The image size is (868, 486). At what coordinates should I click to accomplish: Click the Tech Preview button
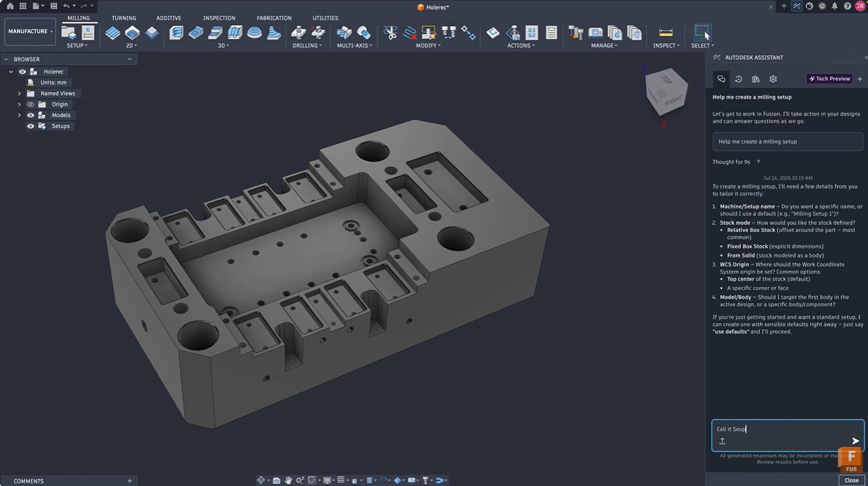[x=830, y=79]
